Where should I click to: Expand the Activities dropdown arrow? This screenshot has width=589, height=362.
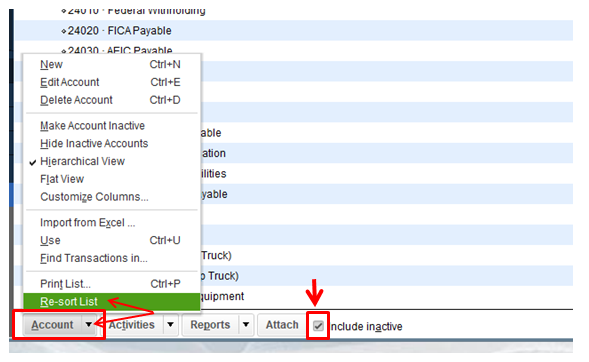pyautogui.click(x=171, y=325)
